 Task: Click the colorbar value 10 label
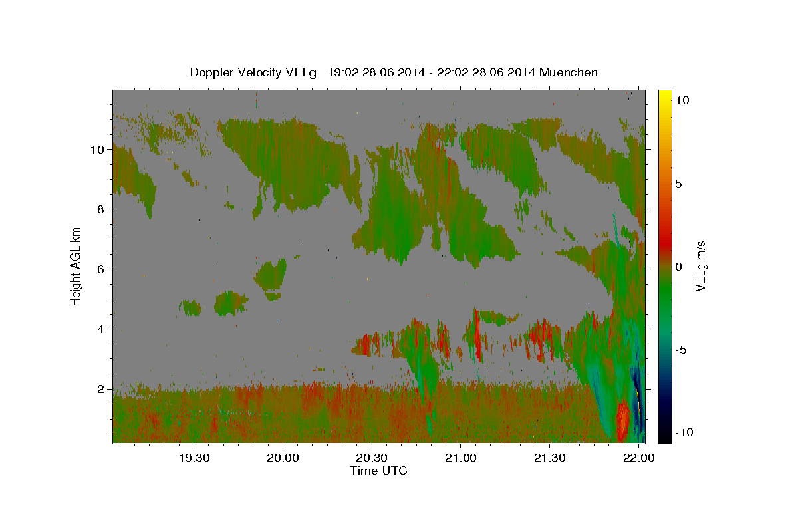point(682,100)
